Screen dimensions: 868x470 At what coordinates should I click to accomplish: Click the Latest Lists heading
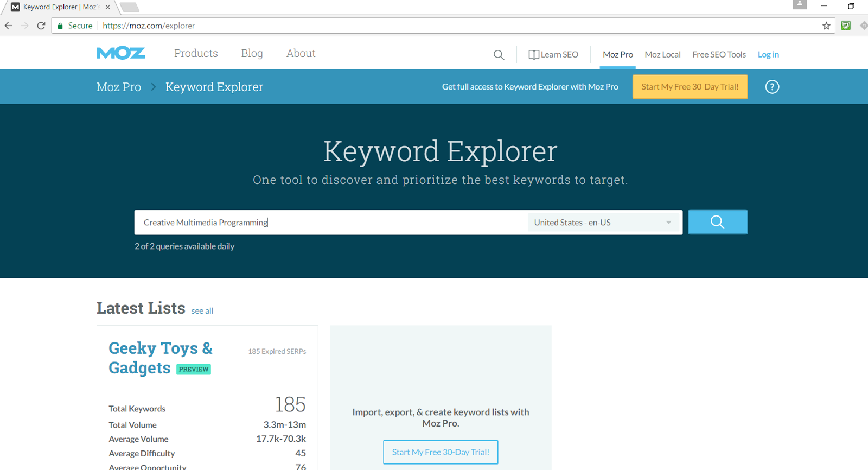(x=141, y=308)
